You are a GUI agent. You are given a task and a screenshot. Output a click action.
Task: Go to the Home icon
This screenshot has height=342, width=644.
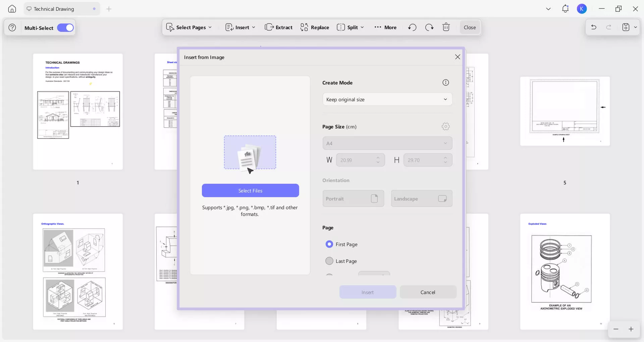[12, 9]
